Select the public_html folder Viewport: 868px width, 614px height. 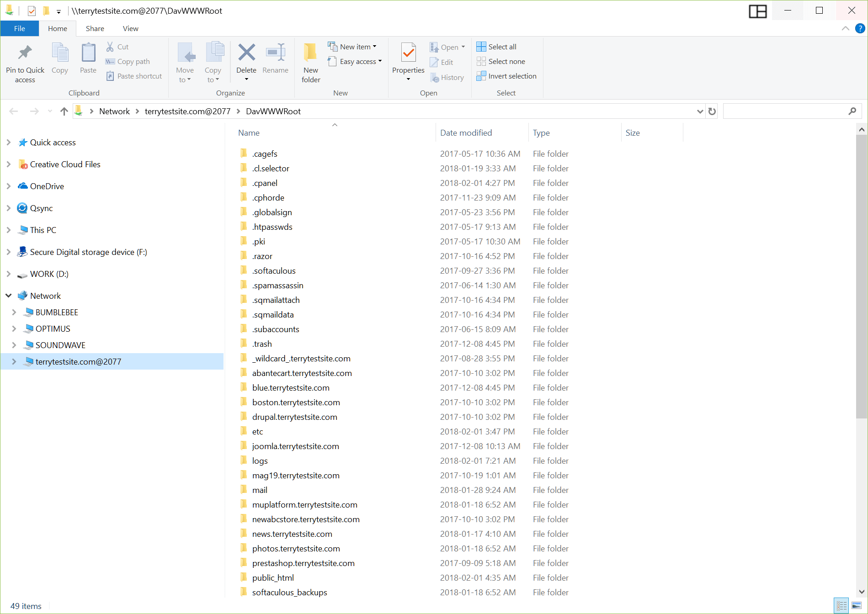click(x=273, y=577)
